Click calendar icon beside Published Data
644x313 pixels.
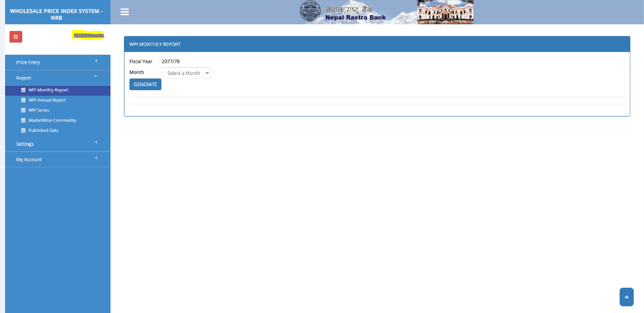[x=23, y=131]
